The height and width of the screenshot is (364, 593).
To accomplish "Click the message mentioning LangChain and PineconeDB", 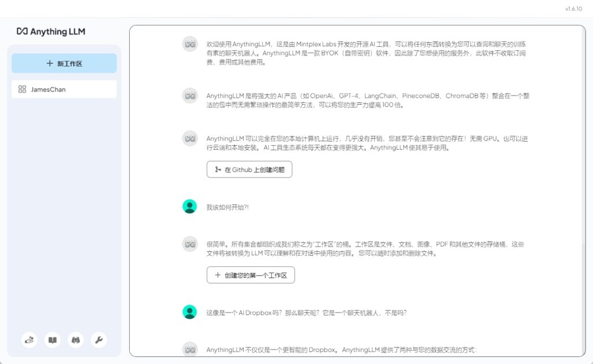I will [368, 100].
